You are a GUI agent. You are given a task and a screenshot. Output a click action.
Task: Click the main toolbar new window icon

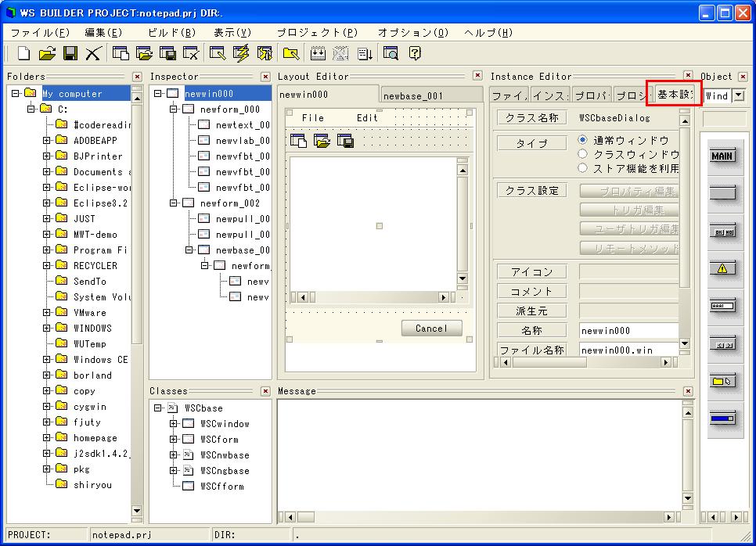(121, 53)
